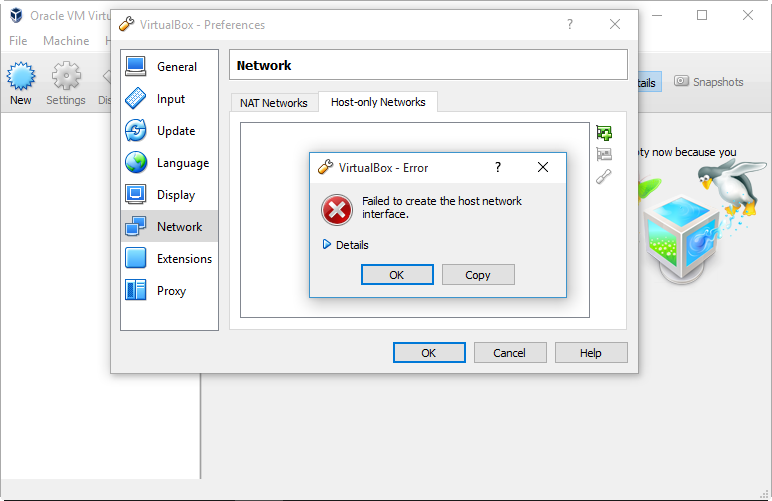Switch to the NAT Networks tab
Image resolution: width=772 pixels, height=501 pixels.
coord(274,103)
